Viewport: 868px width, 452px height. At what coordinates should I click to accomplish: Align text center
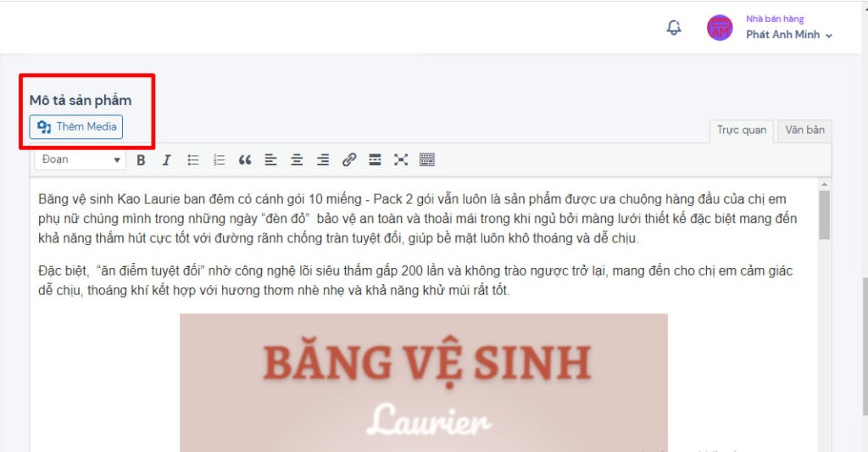[x=297, y=160]
